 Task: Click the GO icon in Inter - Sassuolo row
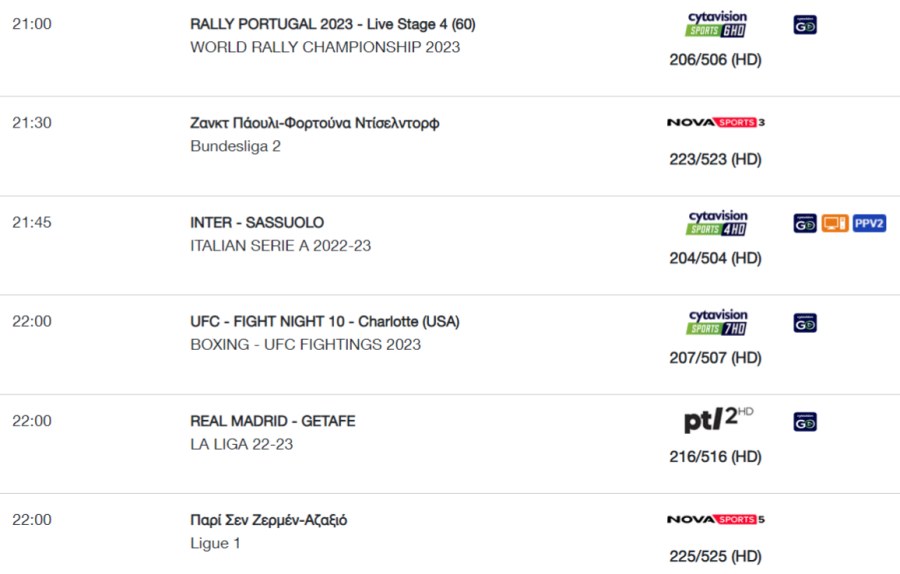point(805,223)
